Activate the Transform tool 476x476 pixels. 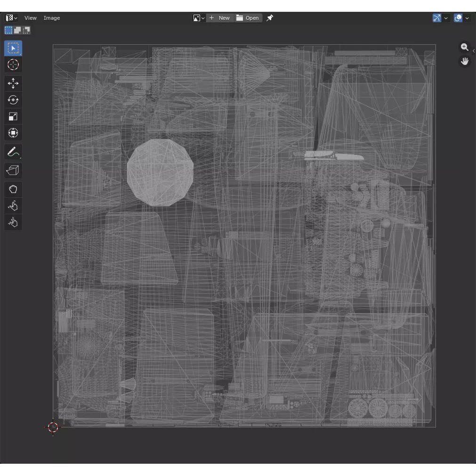coord(13,133)
